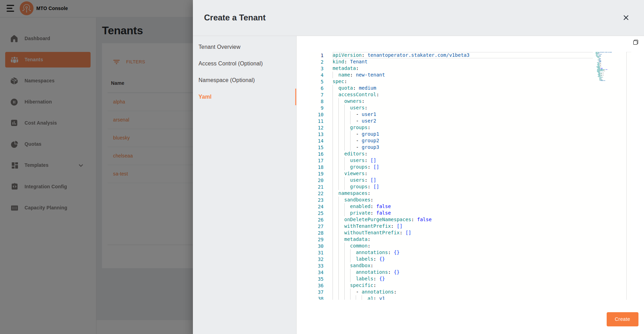Switch to the Tenant Overview step

pyautogui.click(x=220, y=47)
